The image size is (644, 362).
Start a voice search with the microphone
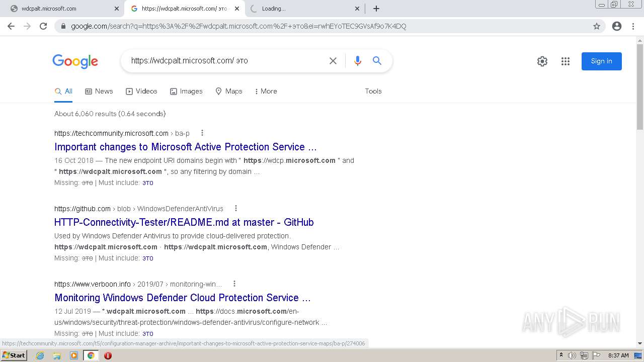click(358, 61)
